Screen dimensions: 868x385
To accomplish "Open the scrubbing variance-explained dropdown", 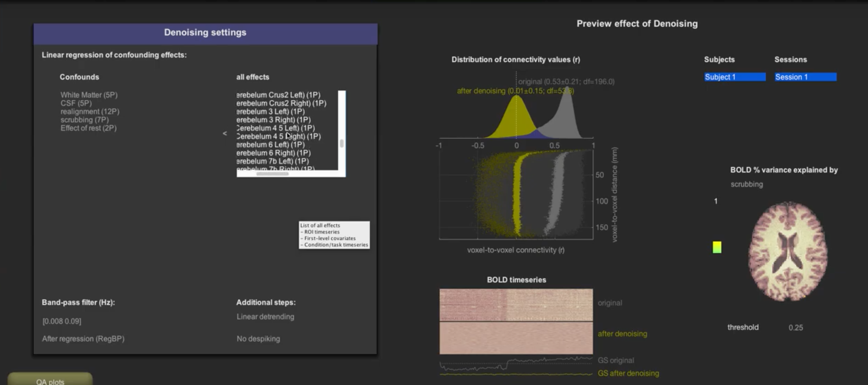I will [x=747, y=184].
